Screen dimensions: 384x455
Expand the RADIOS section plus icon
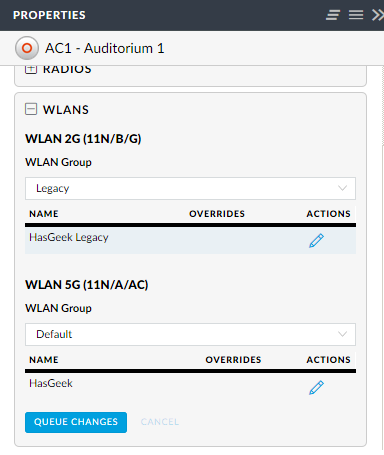(31, 69)
